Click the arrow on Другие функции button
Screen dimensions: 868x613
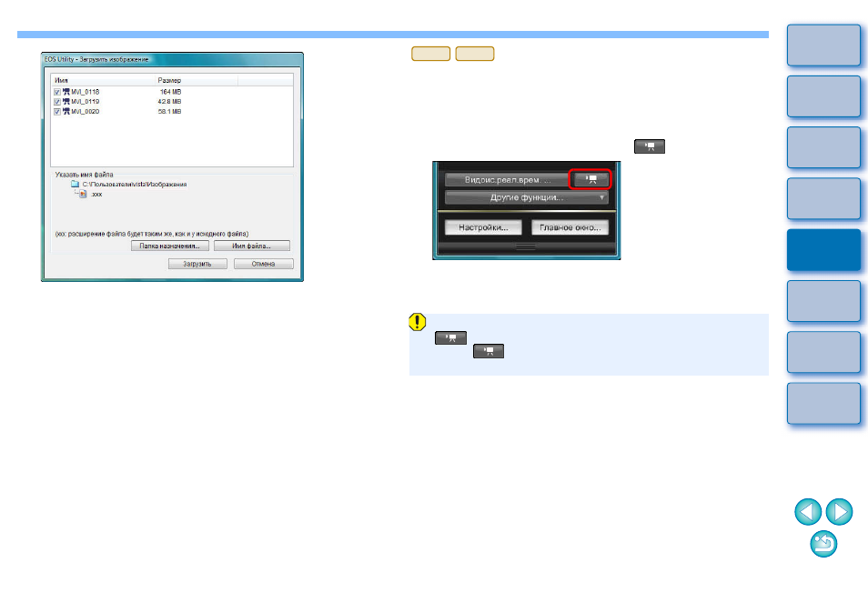pyautogui.click(x=601, y=197)
